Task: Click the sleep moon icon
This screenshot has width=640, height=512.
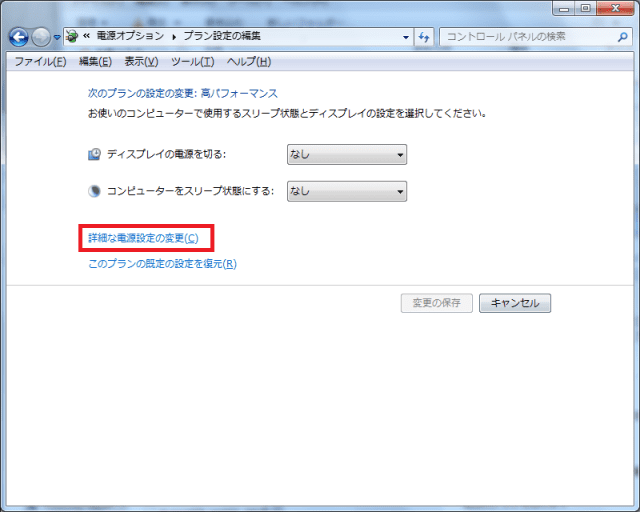Action: coord(94,191)
